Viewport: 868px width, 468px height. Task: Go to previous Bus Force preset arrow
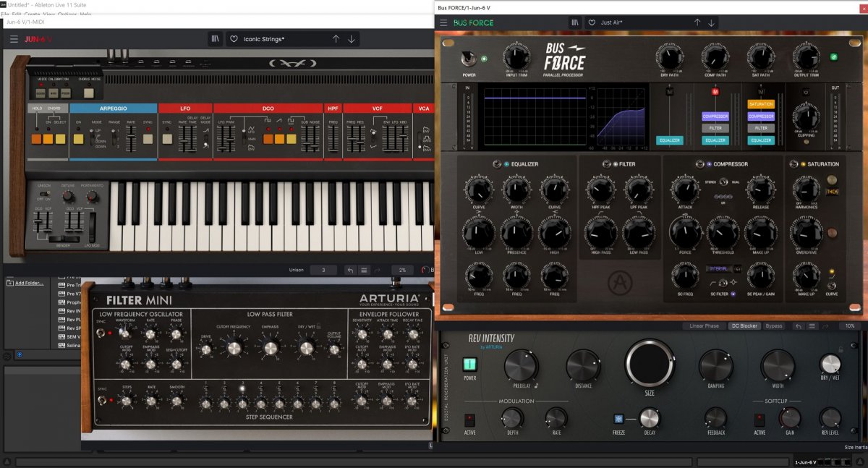pos(697,22)
